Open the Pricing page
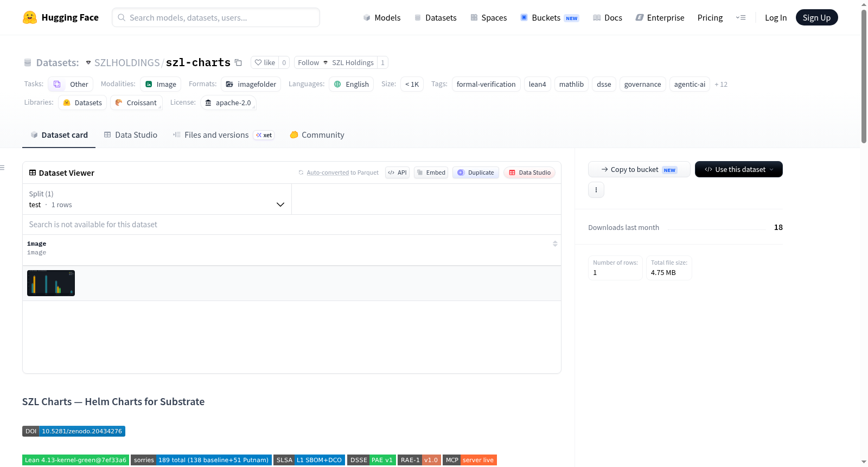The height and width of the screenshot is (467, 868). [710, 17]
